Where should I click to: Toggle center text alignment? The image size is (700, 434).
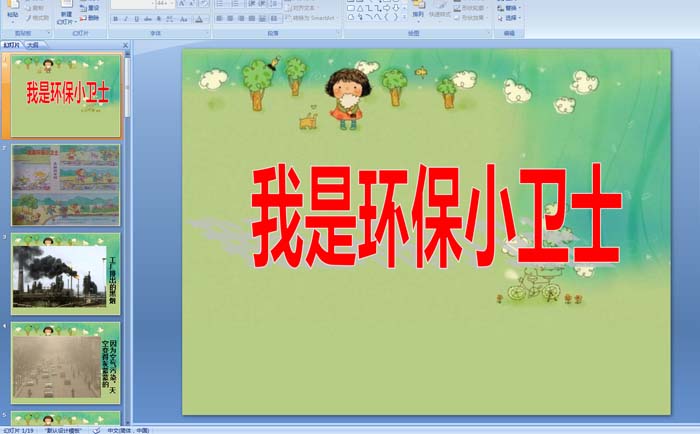point(230,18)
